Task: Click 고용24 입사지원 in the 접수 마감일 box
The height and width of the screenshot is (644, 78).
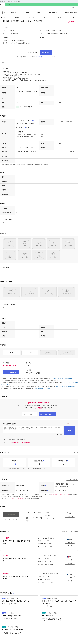Action: (x=11, y=372)
